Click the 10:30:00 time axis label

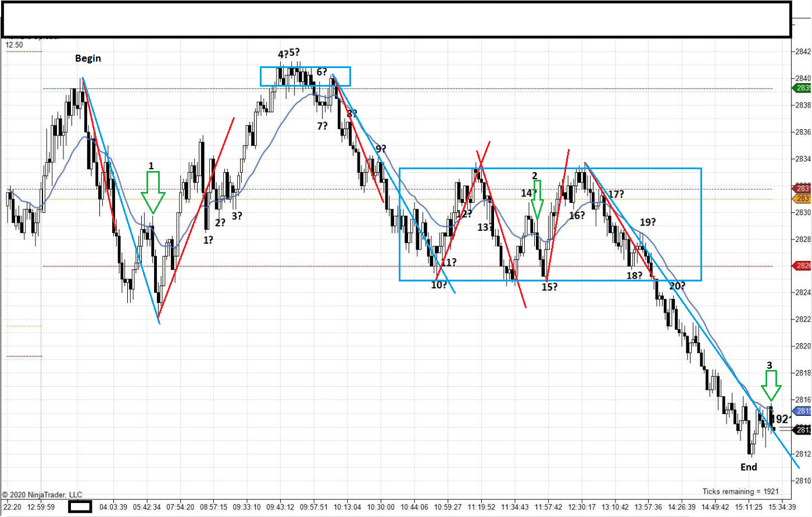tap(381, 507)
